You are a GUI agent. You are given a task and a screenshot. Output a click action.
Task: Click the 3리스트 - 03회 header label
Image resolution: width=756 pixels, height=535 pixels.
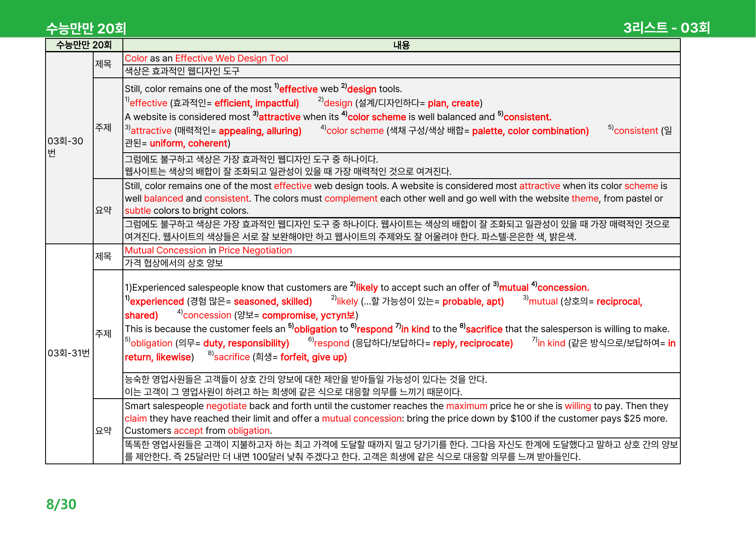point(667,28)
